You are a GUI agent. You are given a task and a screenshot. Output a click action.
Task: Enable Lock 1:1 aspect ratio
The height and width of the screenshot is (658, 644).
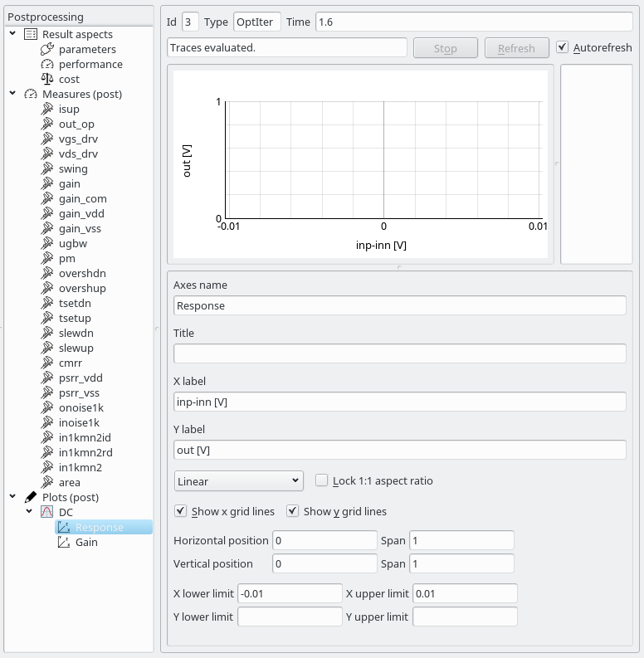[322, 480]
